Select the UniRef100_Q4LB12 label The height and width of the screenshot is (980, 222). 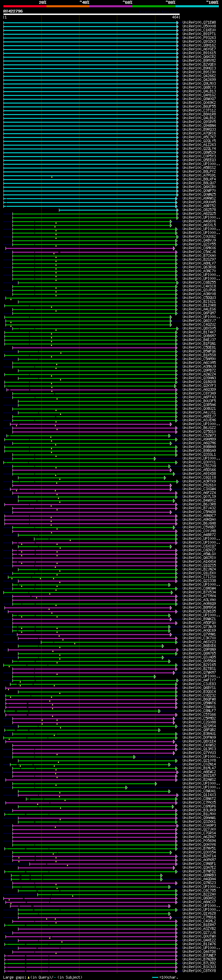(199, 118)
